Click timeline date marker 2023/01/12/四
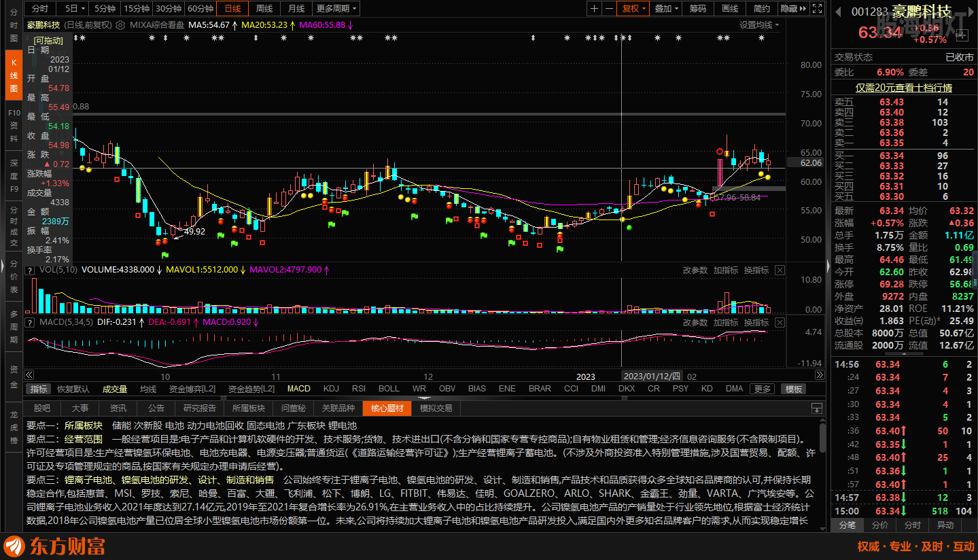 [x=652, y=377]
